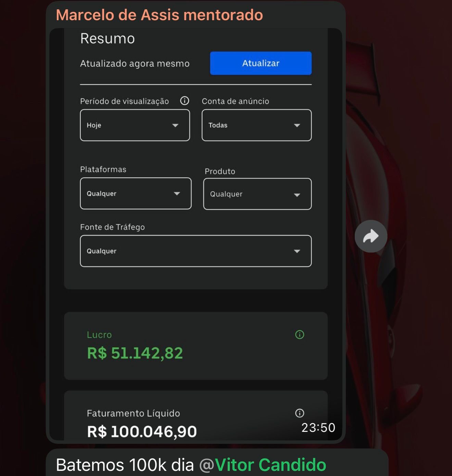Click the Resumo heading
The height and width of the screenshot is (476, 452).
(108, 38)
